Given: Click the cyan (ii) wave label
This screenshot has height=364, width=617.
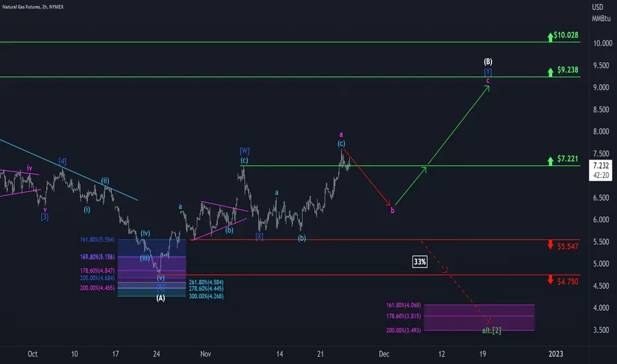Looking at the screenshot, I should 105,181.
